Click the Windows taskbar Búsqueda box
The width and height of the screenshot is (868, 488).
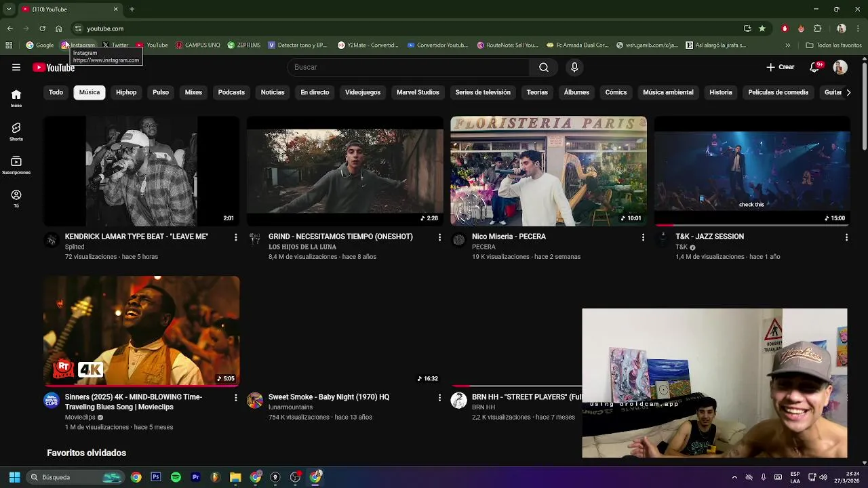coord(76,477)
